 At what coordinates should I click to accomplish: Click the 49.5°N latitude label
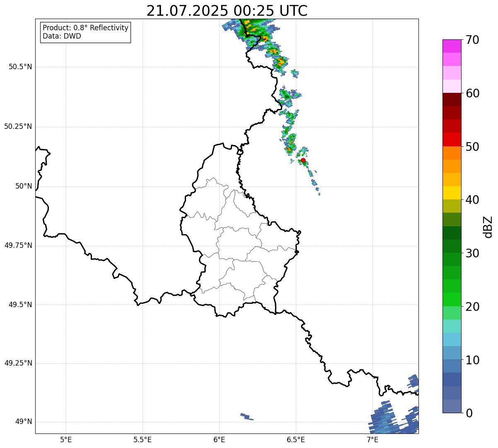click(20, 305)
